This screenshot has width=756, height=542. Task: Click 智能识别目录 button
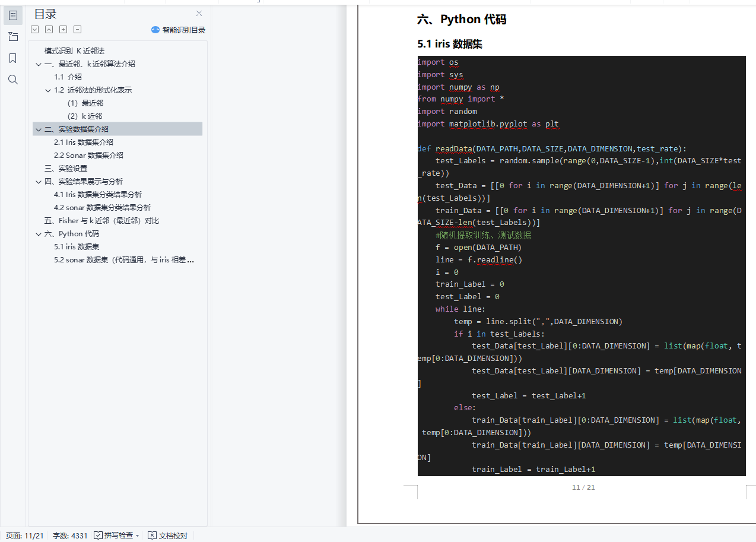pos(178,30)
